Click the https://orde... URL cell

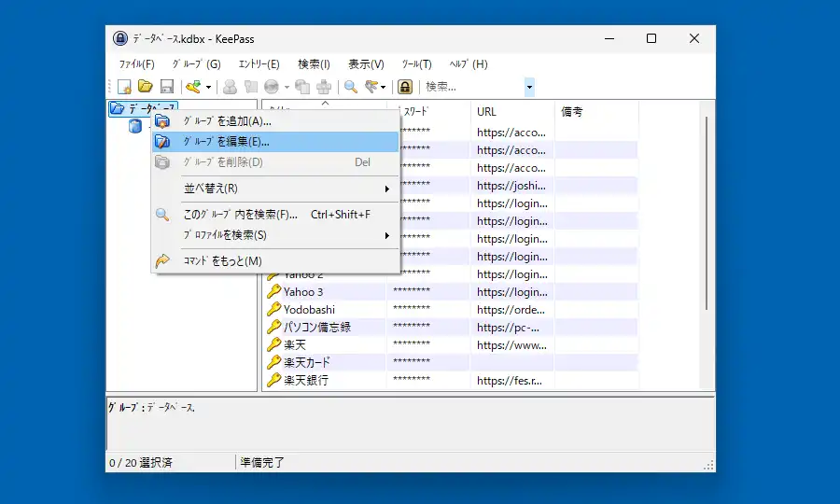point(511,310)
